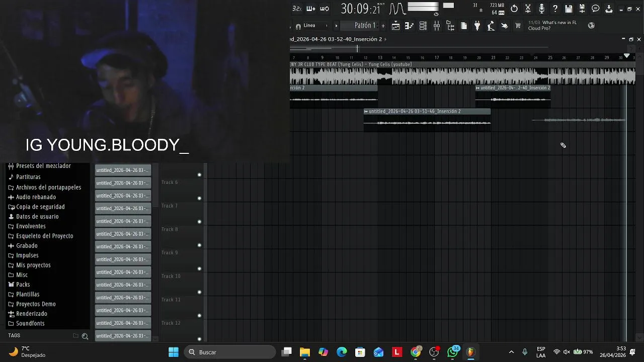The height and width of the screenshot is (362, 644).
Task: Expand Archivos del portapapeles folder
Action: [48, 187]
